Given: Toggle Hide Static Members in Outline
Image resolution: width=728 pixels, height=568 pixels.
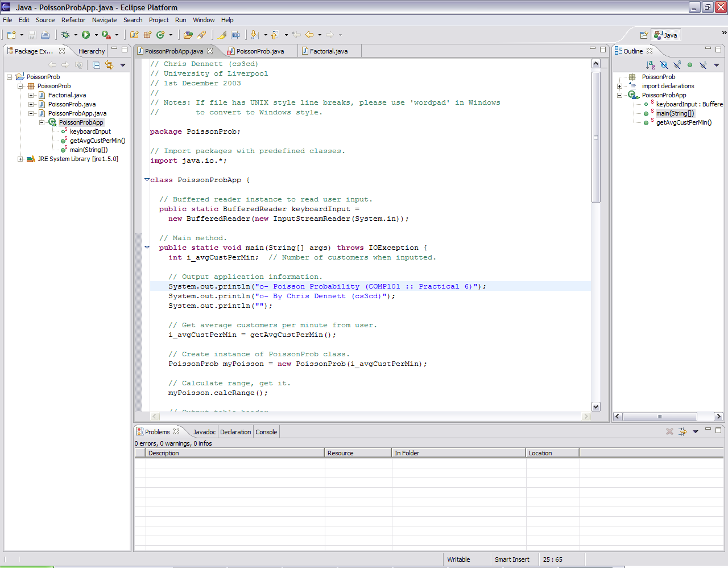Looking at the screenshot, I should (x=677, y=65).
